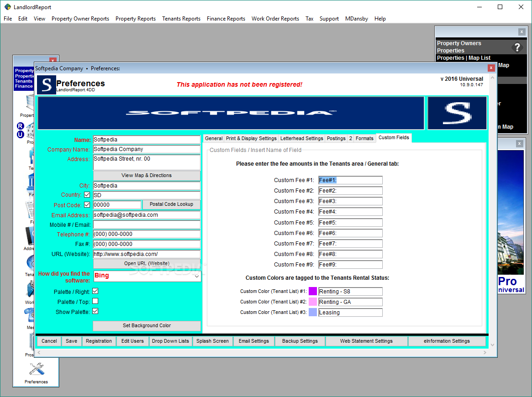
Task: Close the Preferences window with red X
Action: click(491, 68)
